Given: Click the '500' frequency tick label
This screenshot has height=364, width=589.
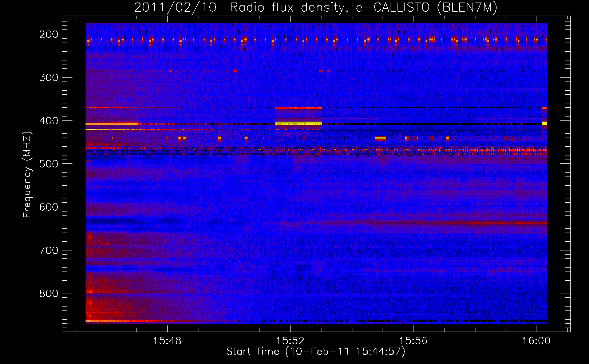Looking at the screenshot, I should click(x=49, y=164).
